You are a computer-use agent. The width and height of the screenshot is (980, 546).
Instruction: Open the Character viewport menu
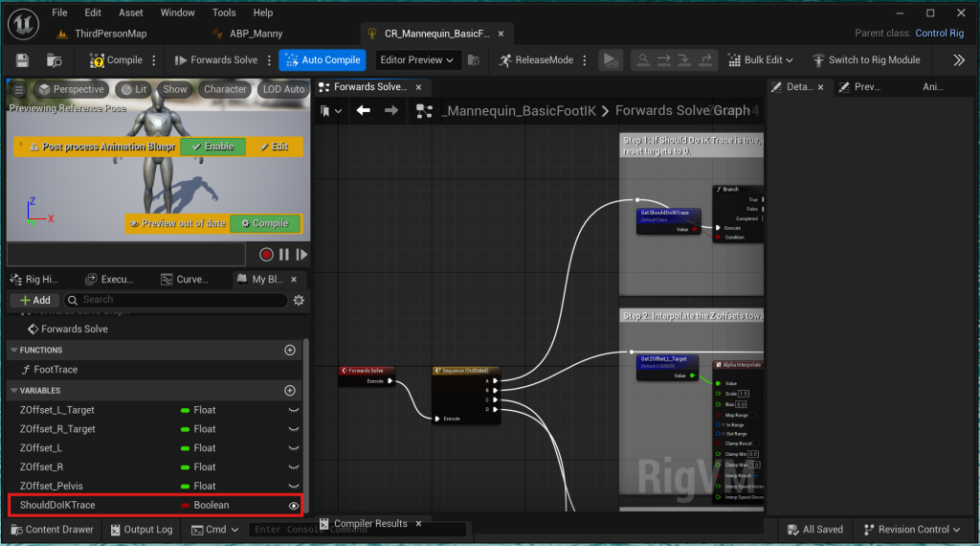[225, 89]
